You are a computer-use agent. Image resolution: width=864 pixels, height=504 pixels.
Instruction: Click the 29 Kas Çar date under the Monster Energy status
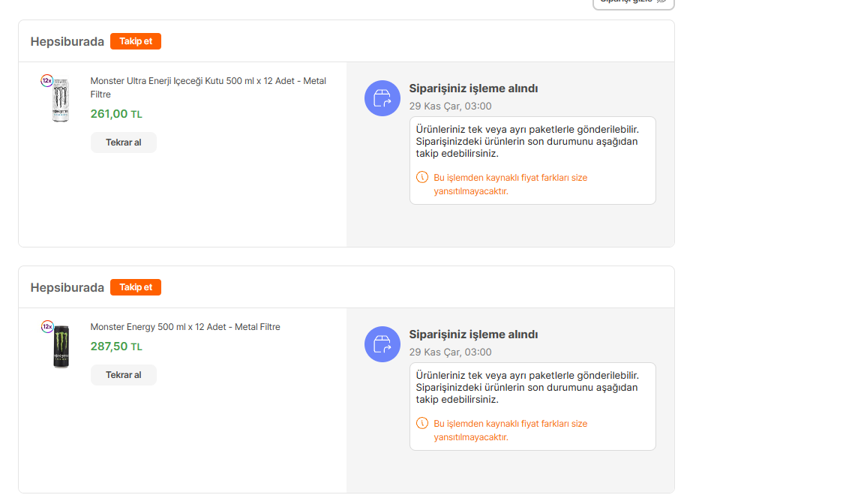(x=450, y=352)
